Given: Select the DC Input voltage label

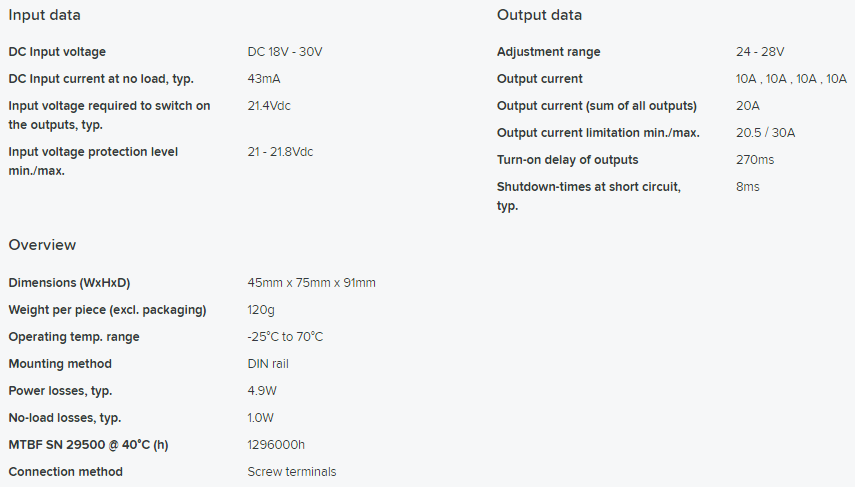Looking at the screenshot, I should click(57, 52).
